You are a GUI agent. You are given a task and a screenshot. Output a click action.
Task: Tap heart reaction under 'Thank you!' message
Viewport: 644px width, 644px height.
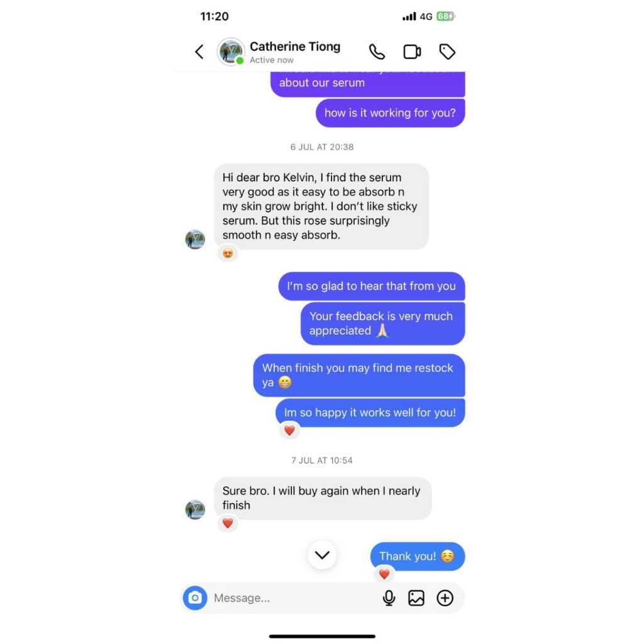tap(384, 574)
